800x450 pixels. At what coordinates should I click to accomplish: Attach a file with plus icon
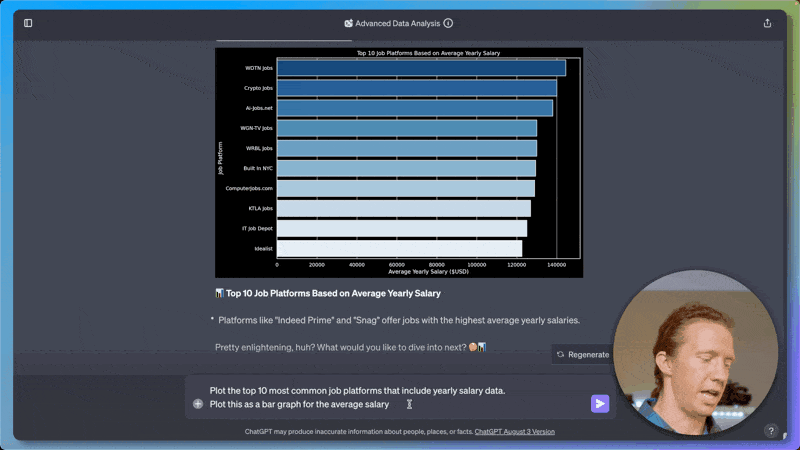pyautogui.click(x=198, y=404)
